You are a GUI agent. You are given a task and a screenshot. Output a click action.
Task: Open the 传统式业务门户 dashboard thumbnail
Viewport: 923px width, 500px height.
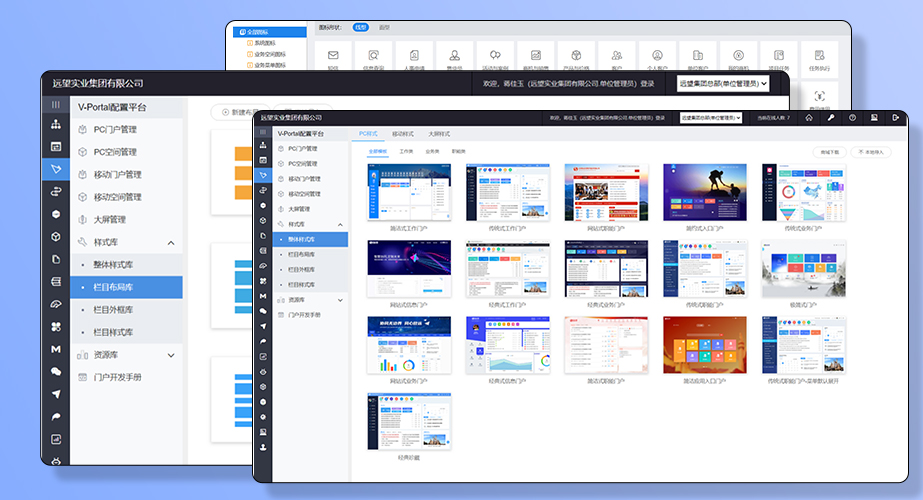tap(804, 193)
